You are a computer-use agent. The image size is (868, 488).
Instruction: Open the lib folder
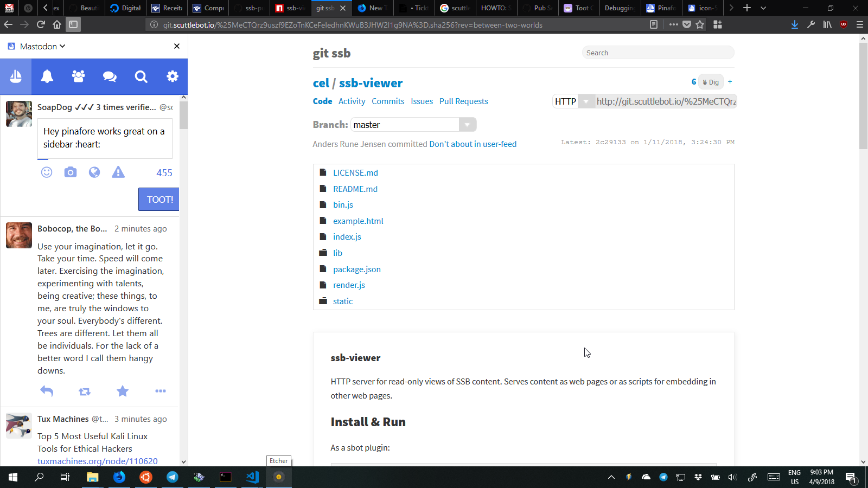coord(337,253)
